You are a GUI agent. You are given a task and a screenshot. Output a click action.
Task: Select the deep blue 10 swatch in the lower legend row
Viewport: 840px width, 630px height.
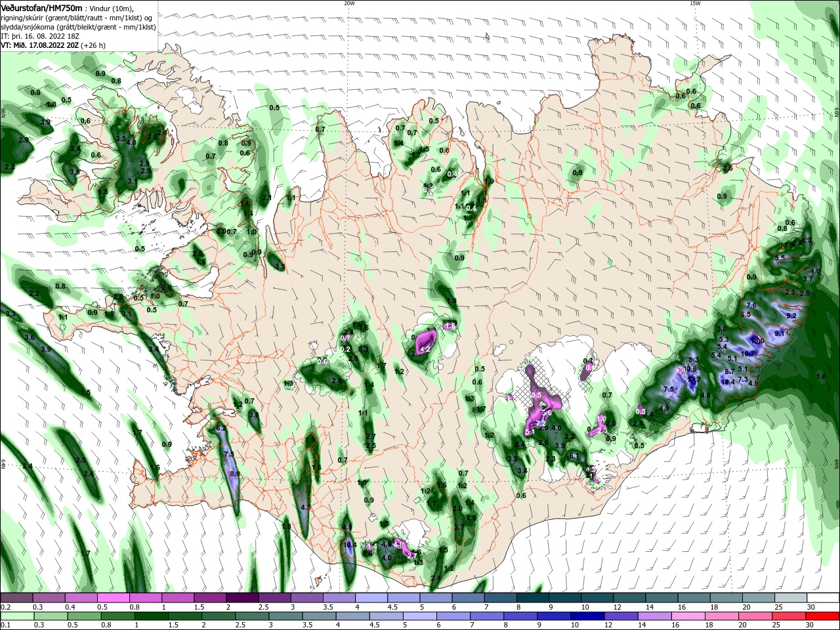[587, 616]
